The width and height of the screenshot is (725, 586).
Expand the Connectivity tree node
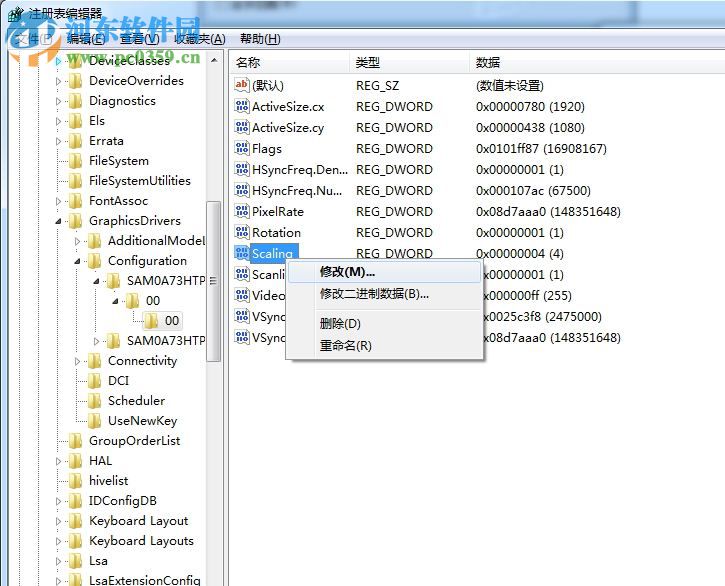tap(77, 361)
